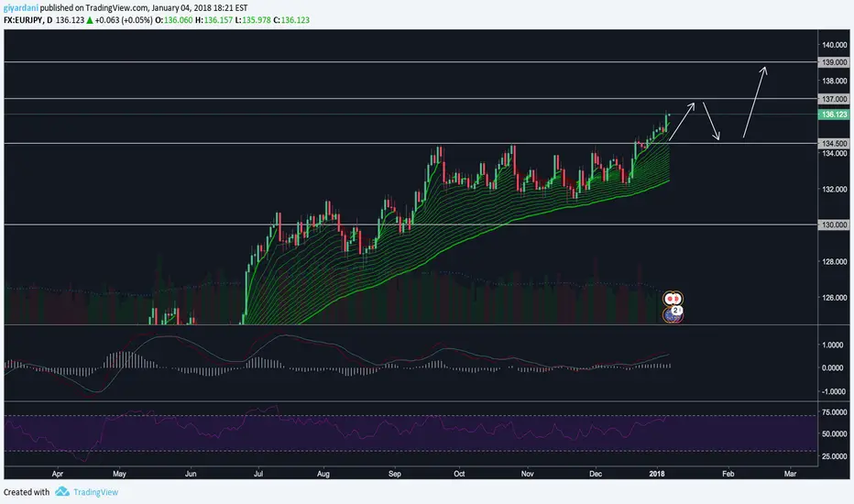Click the RSI 25.0000 scale value

[x=835, y=456]
